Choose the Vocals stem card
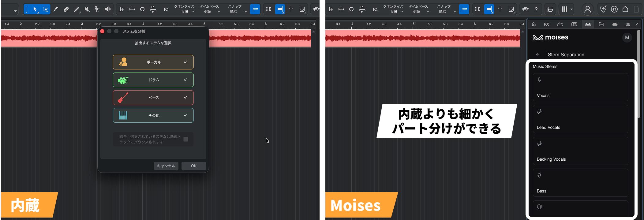644x220 pixels. [x=580, y=87]
